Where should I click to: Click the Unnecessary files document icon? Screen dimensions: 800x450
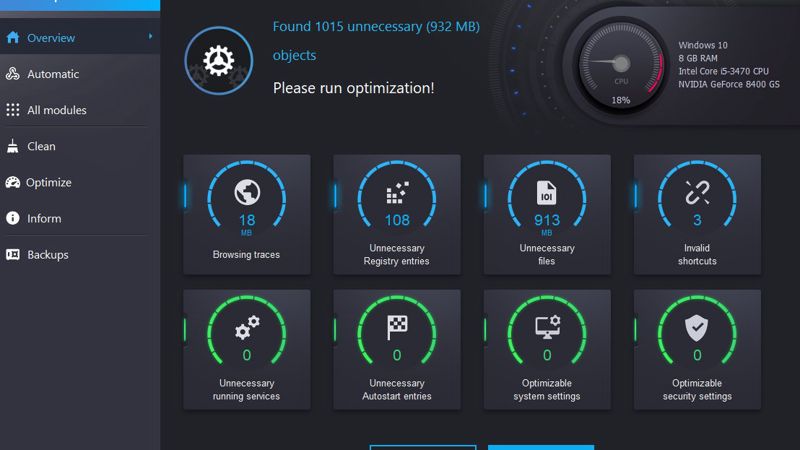(546, 193)
